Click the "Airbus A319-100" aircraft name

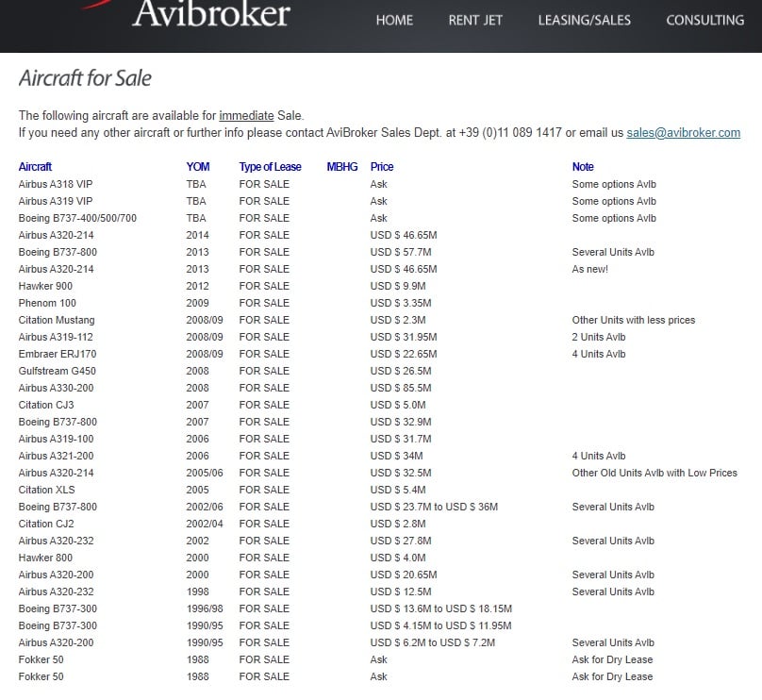click(56, 439)
